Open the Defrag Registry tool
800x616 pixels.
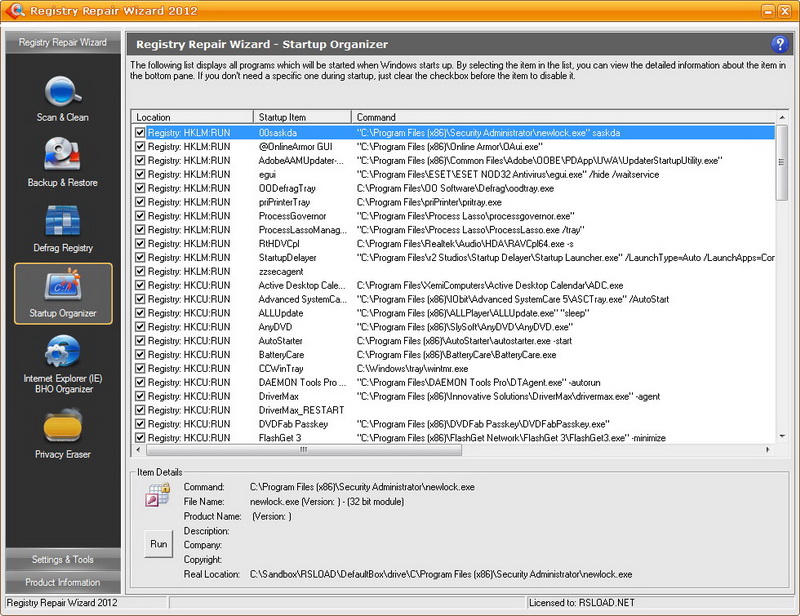click(x=63, y=229)
